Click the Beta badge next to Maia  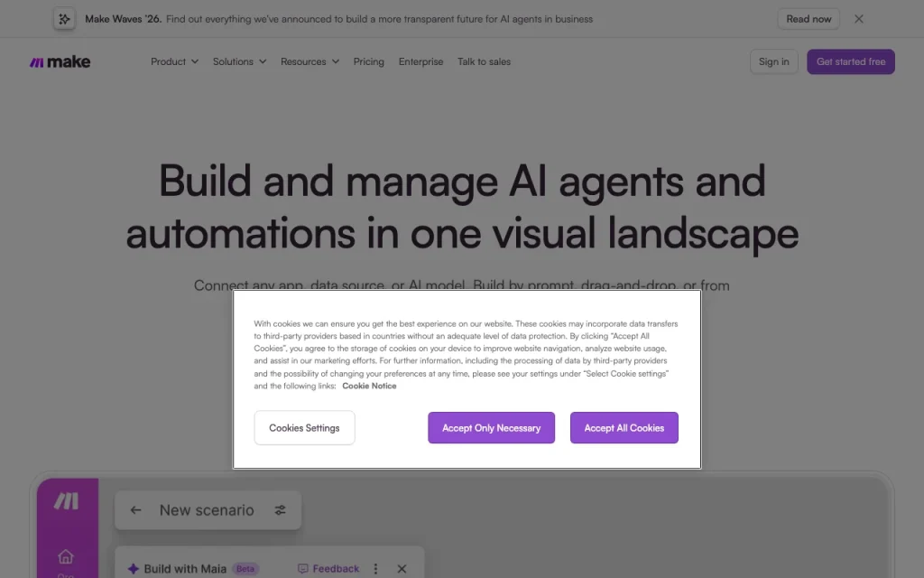pos(245,569)
